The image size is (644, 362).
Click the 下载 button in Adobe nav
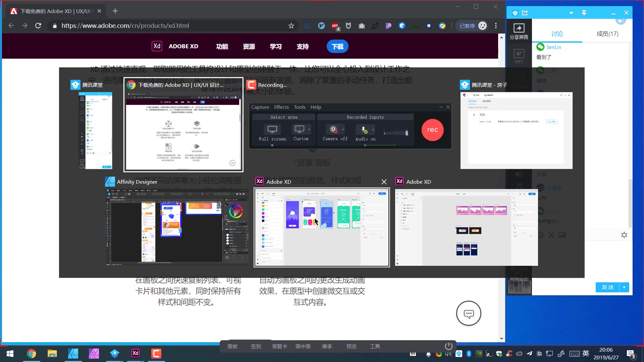click(x=337, y=46)
